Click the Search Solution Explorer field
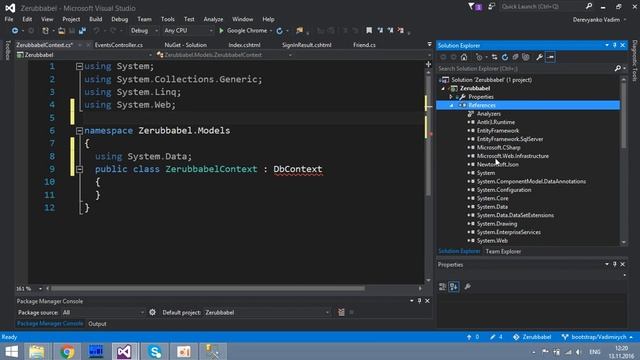 pos(525,69)
